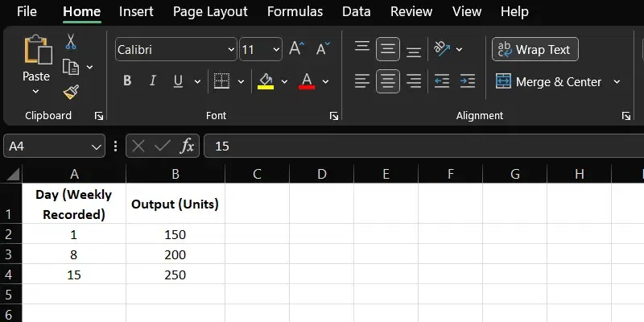Expand the font size dropdown
Viewport: 644px width, 322px height.
(x=276, y=50)
